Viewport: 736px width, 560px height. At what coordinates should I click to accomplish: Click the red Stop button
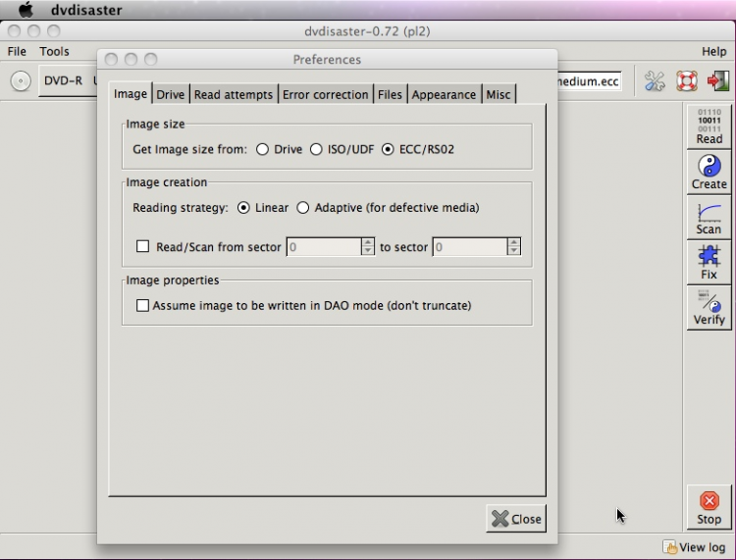click(709, 507)
